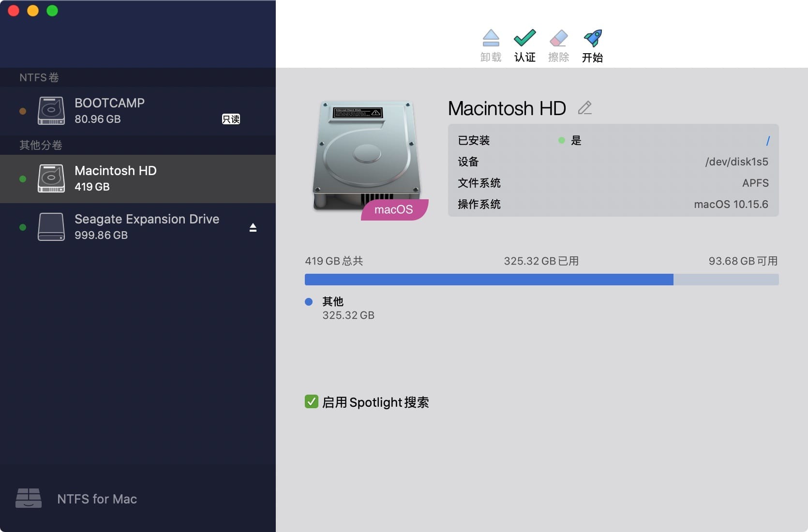Click the BOOTCAMP drive icon in sidebar
Viewport: 808px width, 532px height.
click(51, 111)
